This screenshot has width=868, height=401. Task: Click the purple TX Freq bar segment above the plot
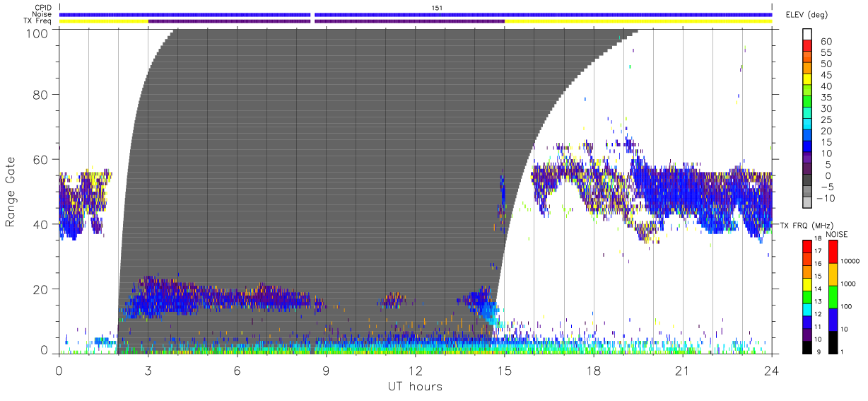coord(326,21)
